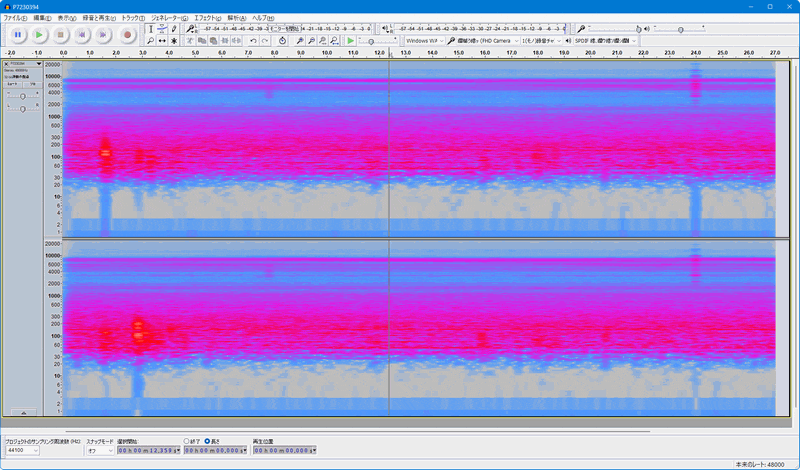Click the red Record button

pos(127,35)
